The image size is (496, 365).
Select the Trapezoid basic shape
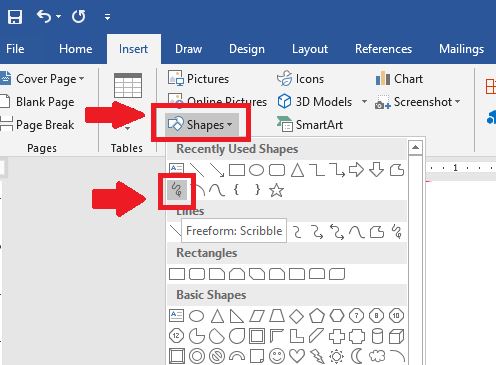pos(277,316)
